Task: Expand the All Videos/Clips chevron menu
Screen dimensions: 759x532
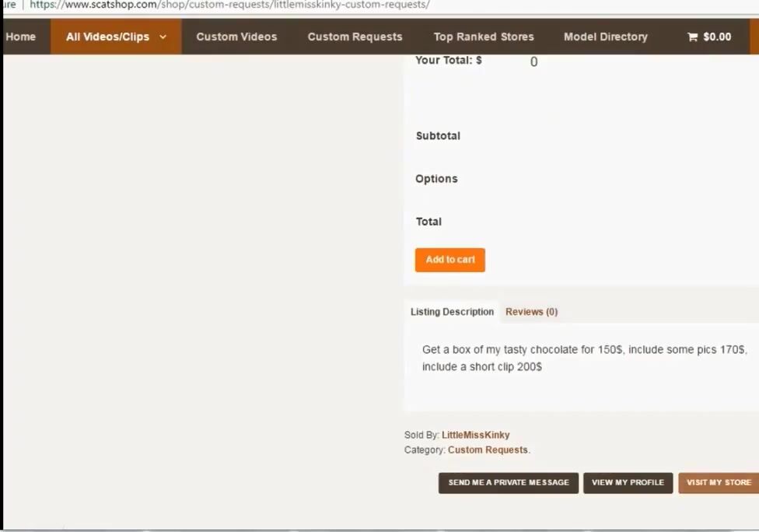Action: pyautogui.click(x=163, y=37)
